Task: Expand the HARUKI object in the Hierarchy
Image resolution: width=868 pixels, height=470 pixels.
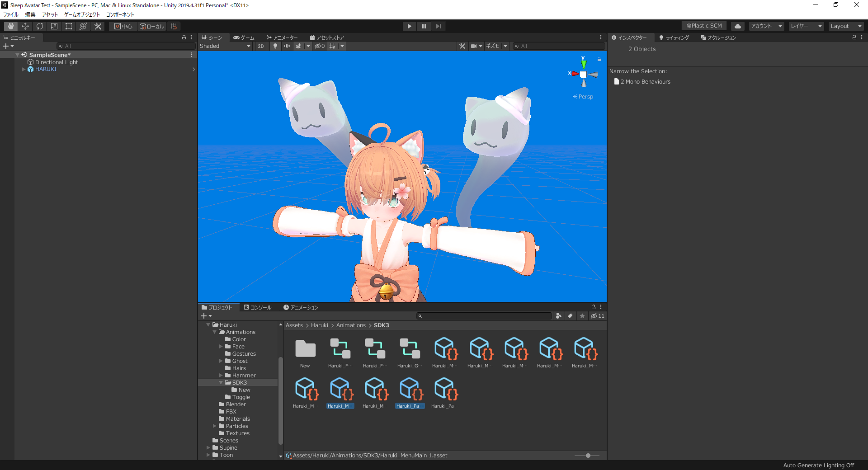Action: [x=24, y=69]
